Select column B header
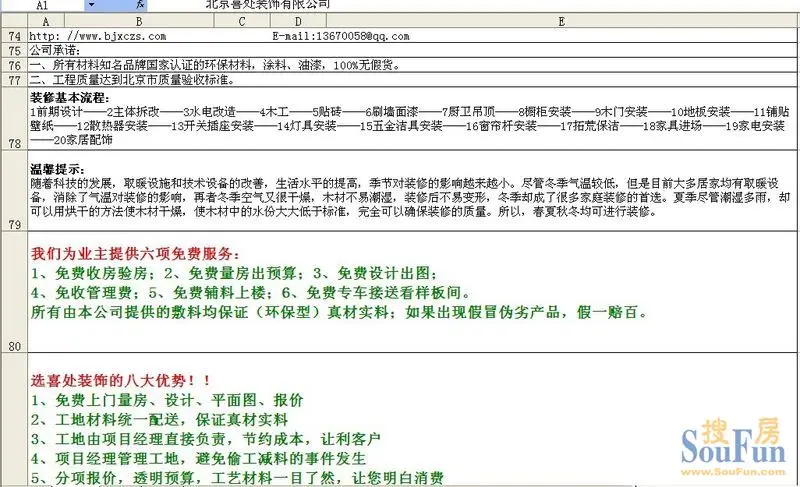Screen dimensions: 800x487 click(x=138, y=21)
